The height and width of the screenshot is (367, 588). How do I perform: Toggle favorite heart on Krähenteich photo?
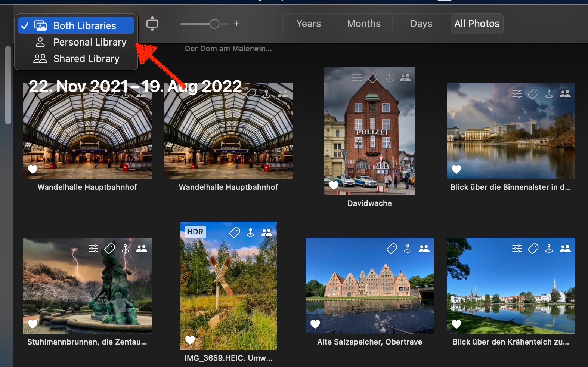click(x=456, y=324)
